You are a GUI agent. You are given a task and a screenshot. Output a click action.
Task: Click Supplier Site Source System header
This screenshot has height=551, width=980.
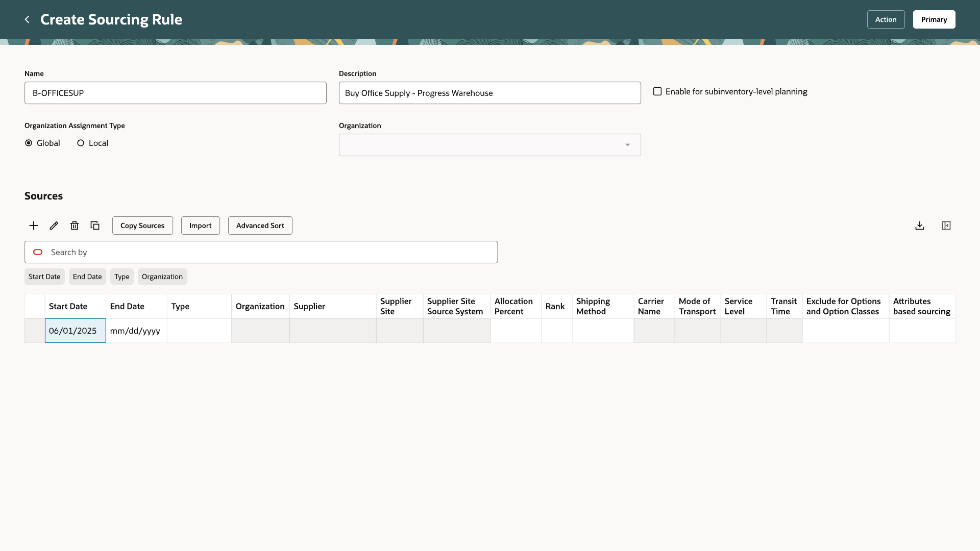(457, 306)
